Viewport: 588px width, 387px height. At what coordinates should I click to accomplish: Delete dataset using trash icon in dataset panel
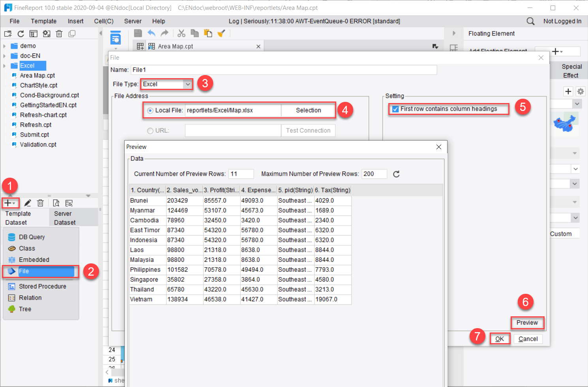[x=40, y=203]
